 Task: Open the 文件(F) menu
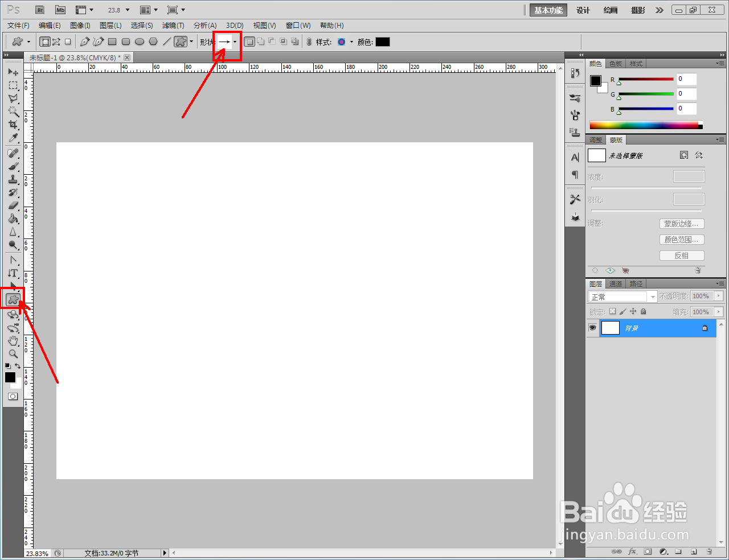click(x=19, y=26)
